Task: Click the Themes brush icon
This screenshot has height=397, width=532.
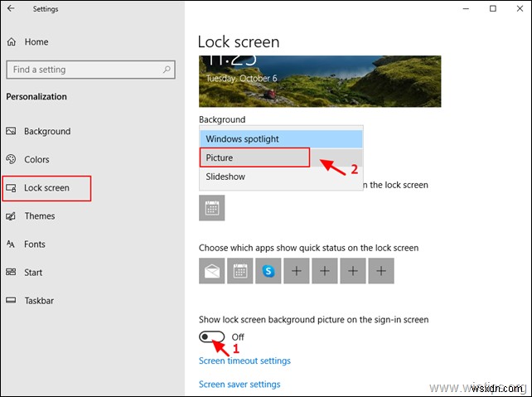Action: coord(11,216)
